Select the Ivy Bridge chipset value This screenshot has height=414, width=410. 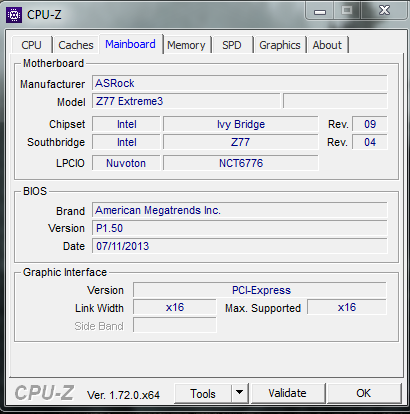click(241, 124)
